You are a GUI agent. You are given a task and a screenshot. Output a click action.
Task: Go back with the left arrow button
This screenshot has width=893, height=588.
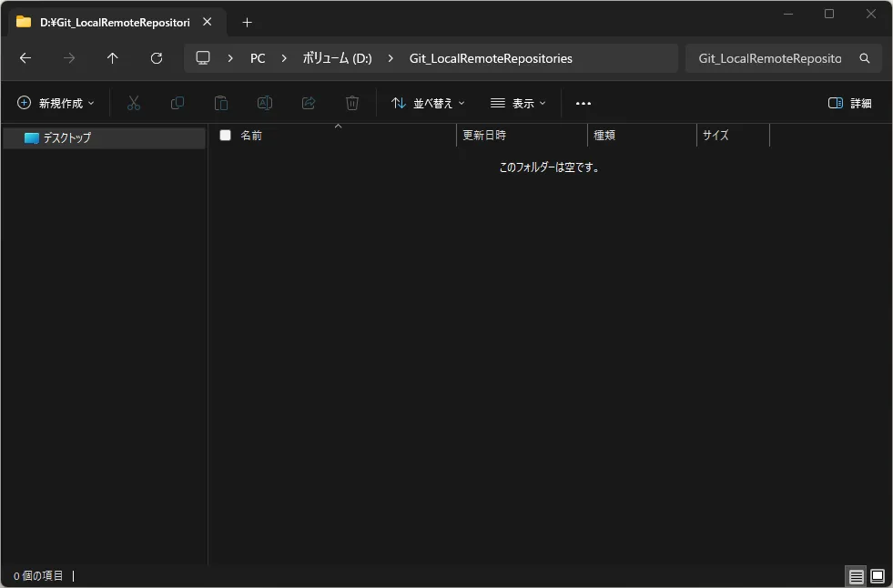(x=25, y=58)
